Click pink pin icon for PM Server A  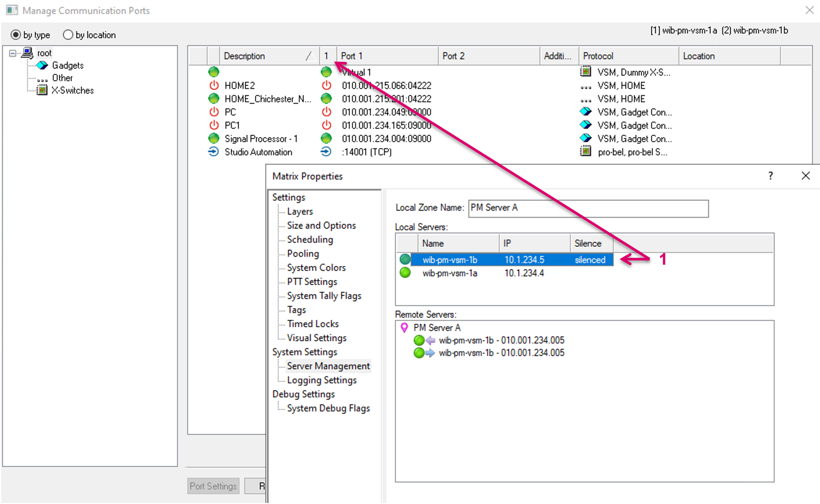[404, 328]
